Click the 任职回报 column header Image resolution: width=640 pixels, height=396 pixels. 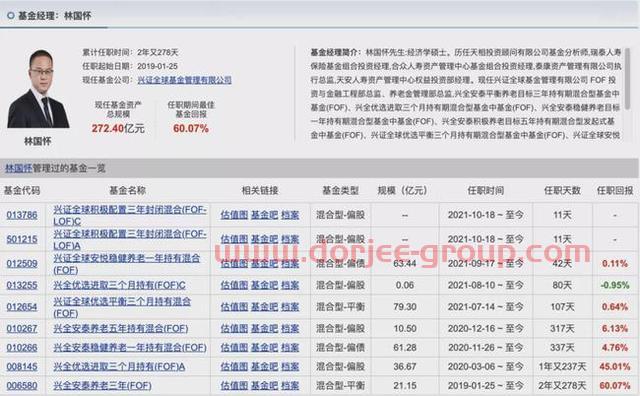615,190
